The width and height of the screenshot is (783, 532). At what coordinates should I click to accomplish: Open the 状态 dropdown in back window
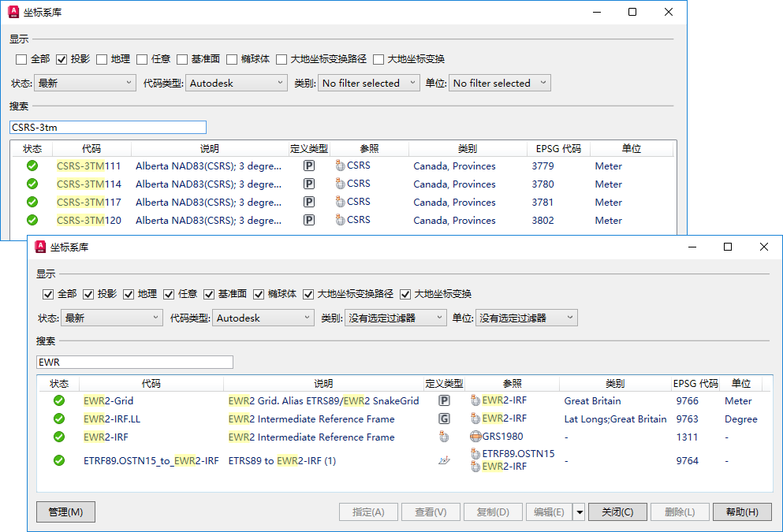click(x=85, y=83)
